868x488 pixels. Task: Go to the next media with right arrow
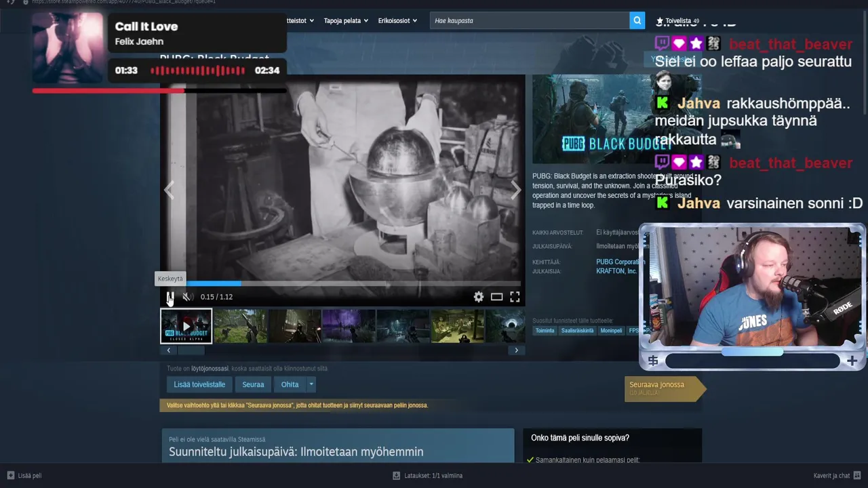pos(516,190)
